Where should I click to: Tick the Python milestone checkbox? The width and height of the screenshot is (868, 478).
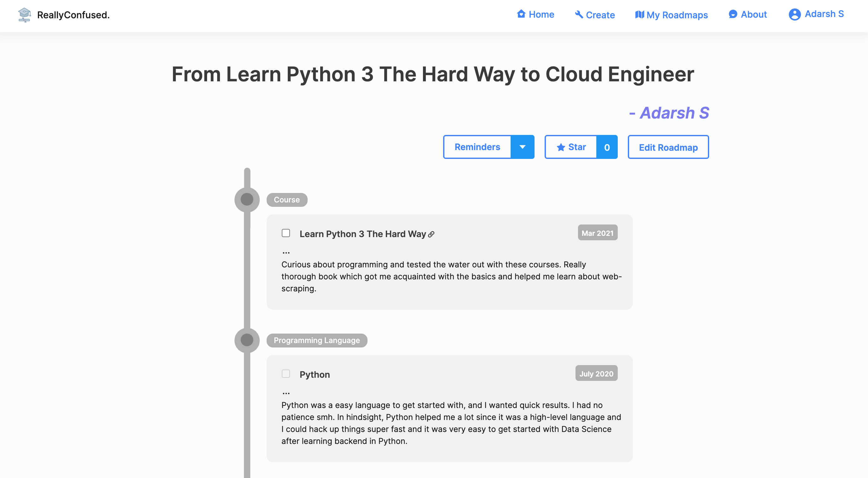point(286,374)
